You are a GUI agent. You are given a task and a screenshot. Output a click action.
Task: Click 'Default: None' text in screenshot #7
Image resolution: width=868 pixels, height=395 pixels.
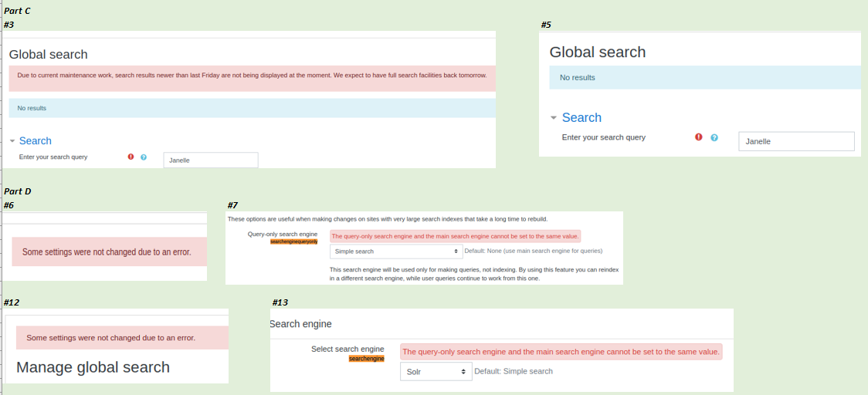[533, 252]
